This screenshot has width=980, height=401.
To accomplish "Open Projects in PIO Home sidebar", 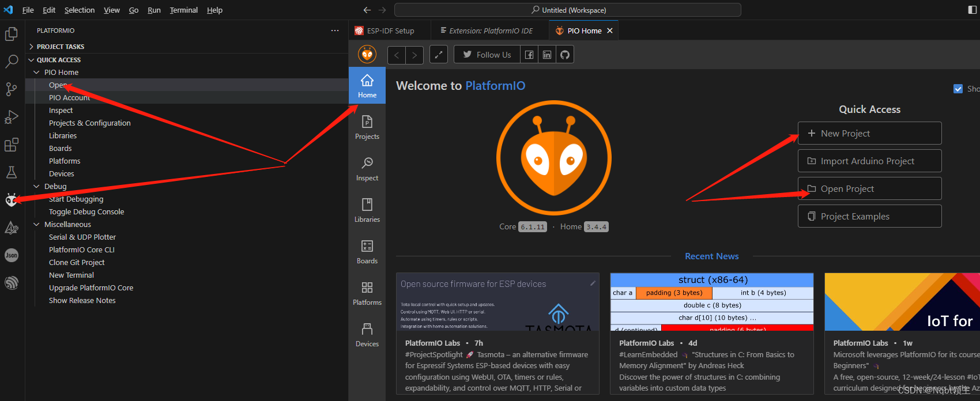I will coord(367,127).
